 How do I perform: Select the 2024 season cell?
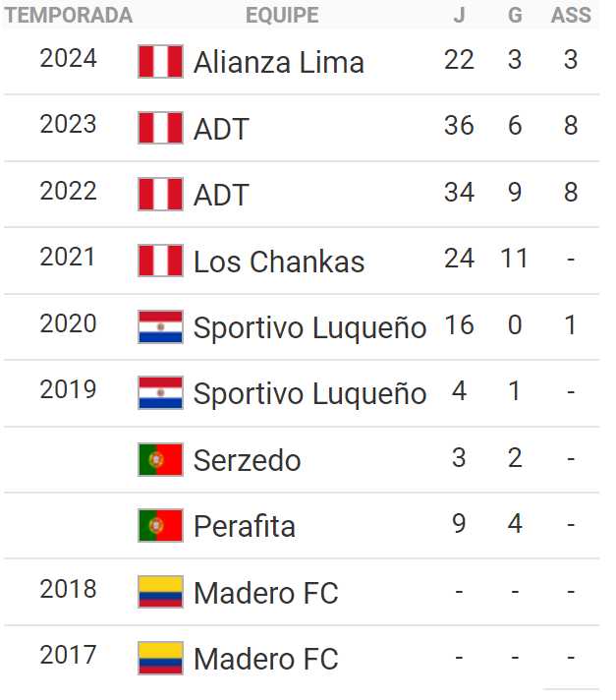tap(69, 59)
